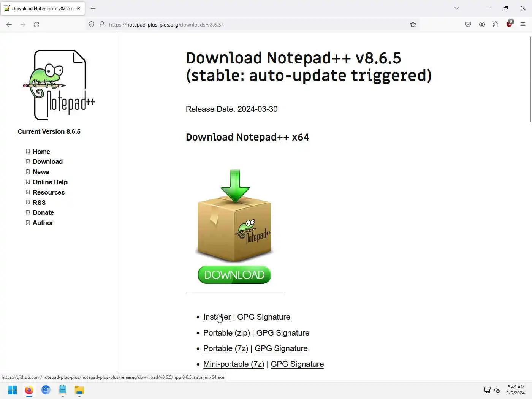Expand the list all tabs chevron

457,8
